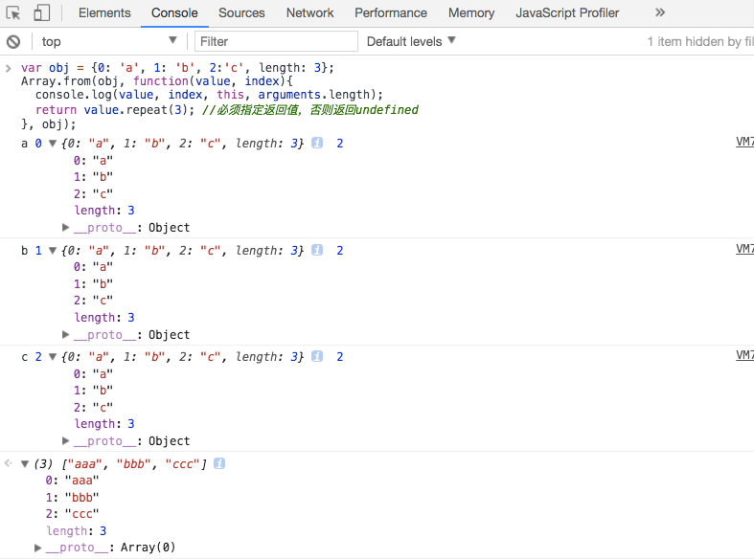Select 'length: 3' of the result array

[x=77, y=530]
